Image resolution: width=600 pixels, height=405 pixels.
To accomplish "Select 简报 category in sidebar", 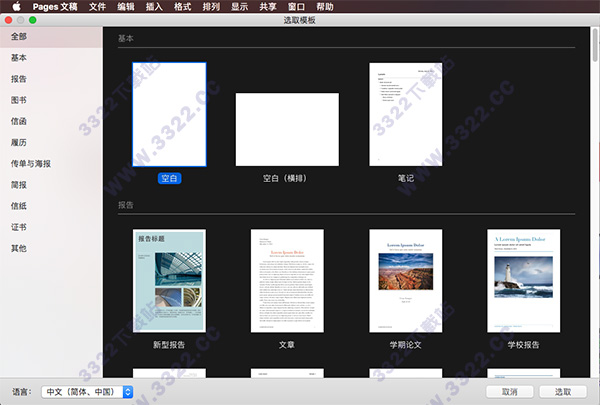I will click(x=51, y=185).
